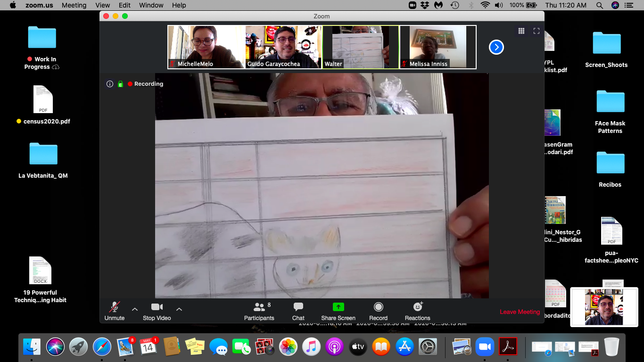Open the Chat panel
Screen dimensions: 644x362
point(298,311)
